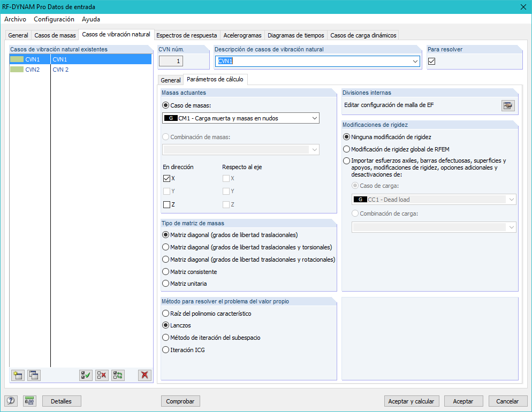Click the Aceptar button

click(x=463, y=401)
